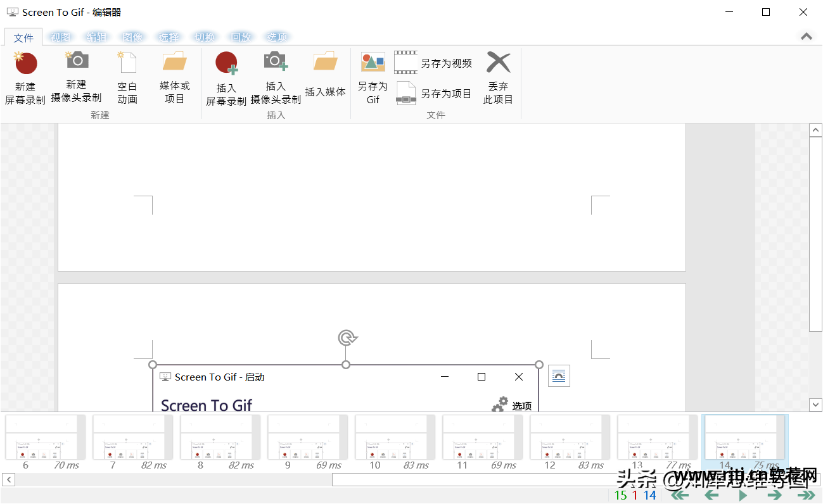
Task: Click the embedded window's minimize button
Action: 445,377
